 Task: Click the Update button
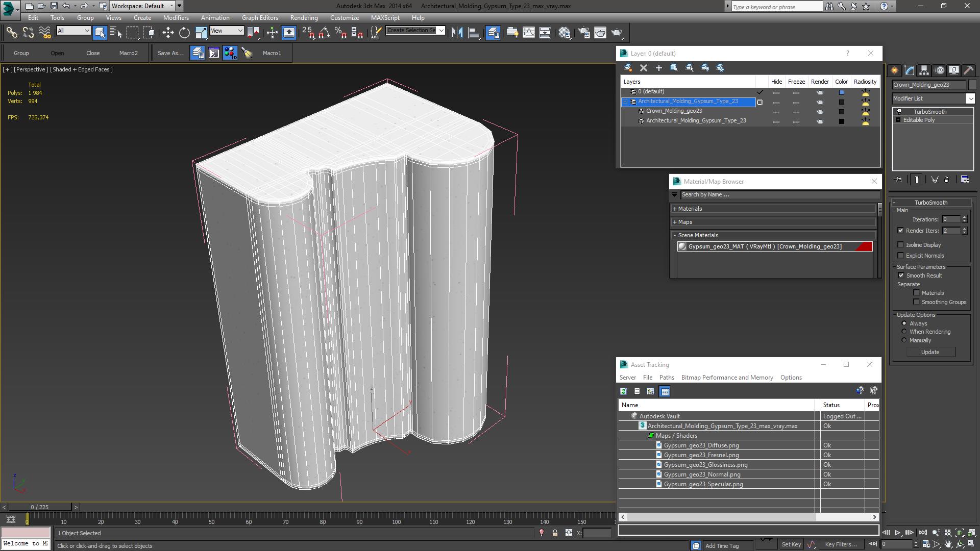pyautogui.click(x=930, y=352)
